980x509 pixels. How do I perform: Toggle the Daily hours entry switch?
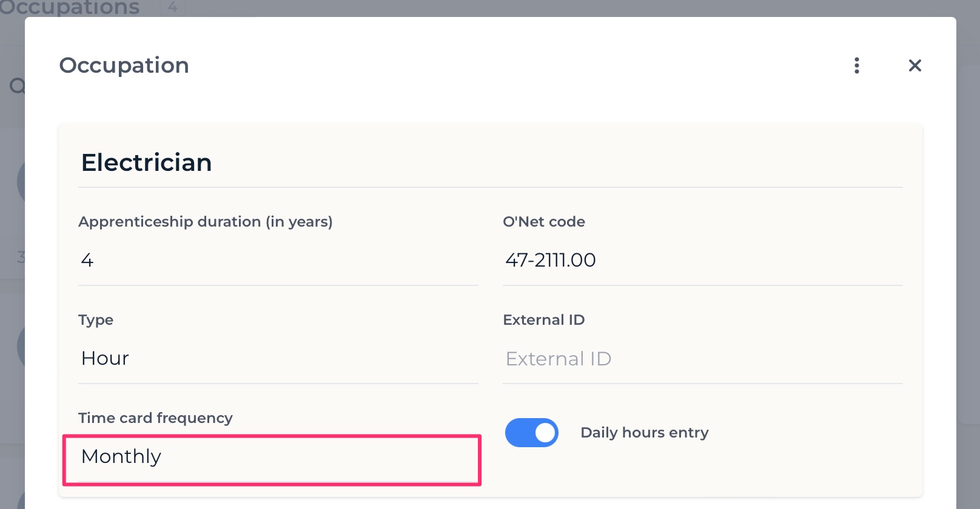pos(531,433)
